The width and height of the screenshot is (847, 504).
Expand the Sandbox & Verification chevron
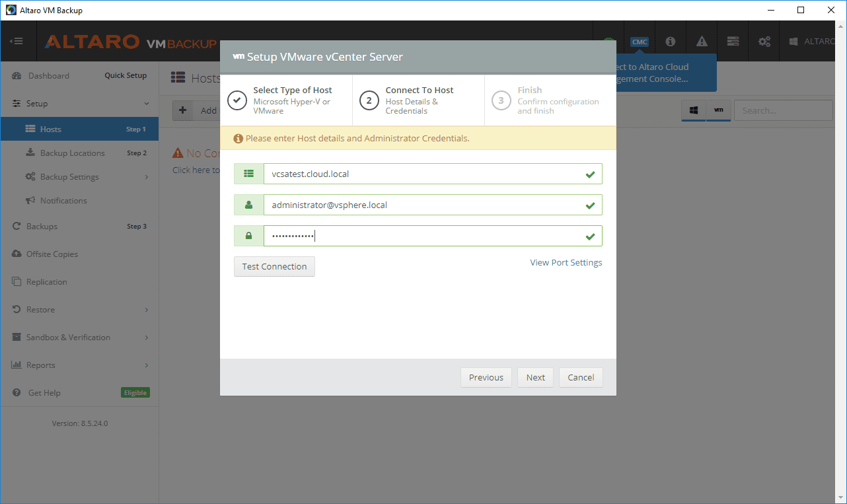click(x=147, y=338)
